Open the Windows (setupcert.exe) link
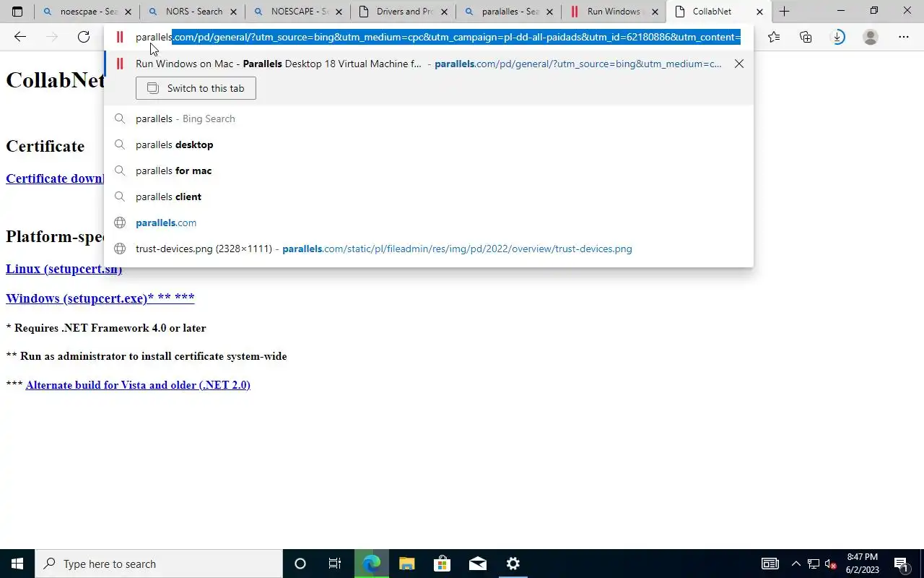Viewport: 924px width, 578px height. (x=100, y=298)
